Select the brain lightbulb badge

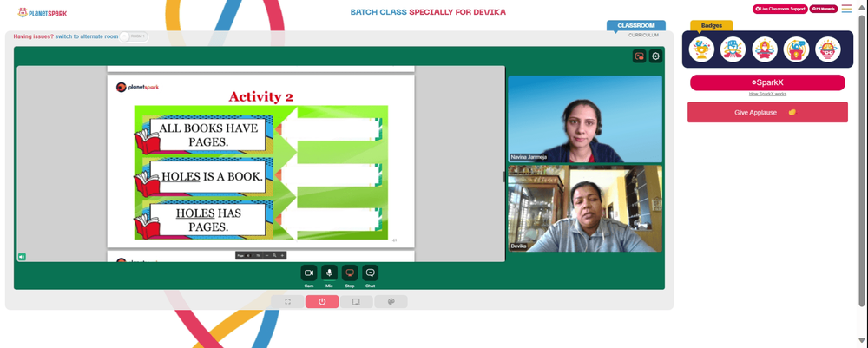827,49
